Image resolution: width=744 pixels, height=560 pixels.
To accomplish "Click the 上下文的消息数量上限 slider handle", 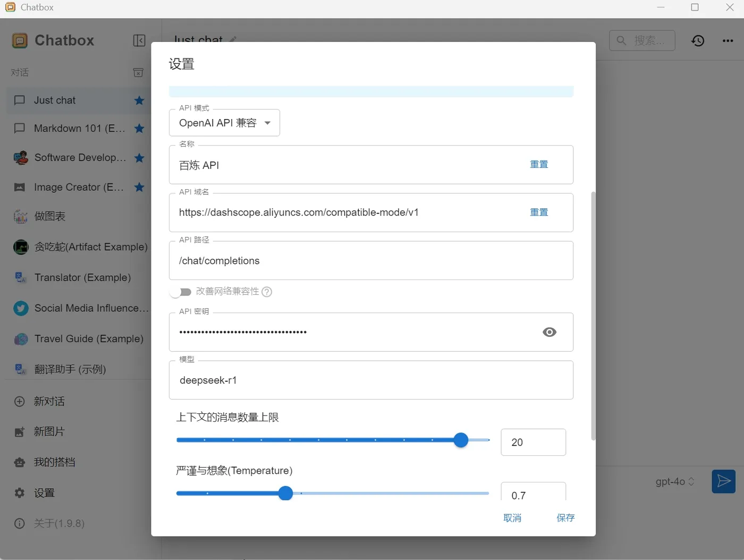I will [x=461, y=440].
